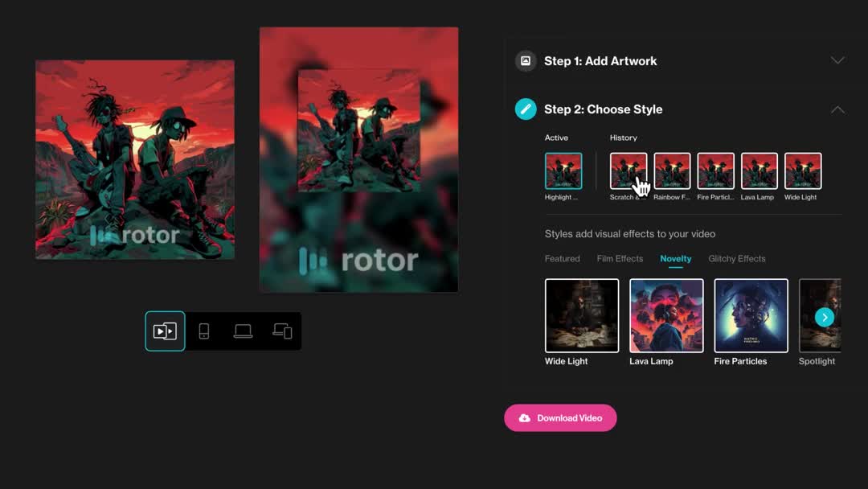Select the video preview mode icon
The width and height of the screenshot is (868, 489).
(x=165, y=331)
